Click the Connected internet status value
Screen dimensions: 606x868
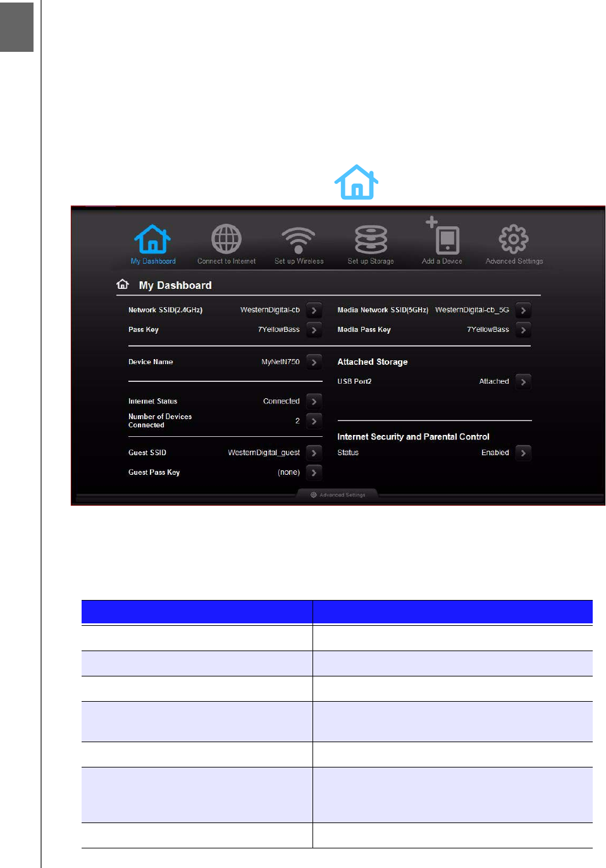pos(281,401)
